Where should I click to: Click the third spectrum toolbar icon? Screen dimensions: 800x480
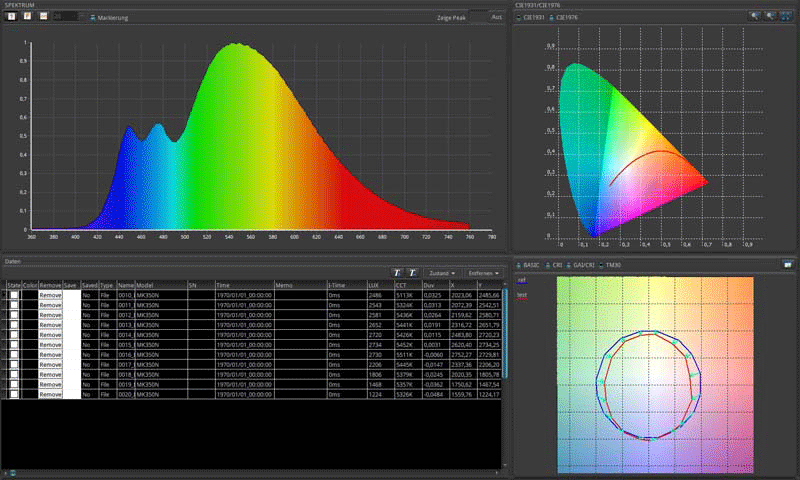pos(44,17)
